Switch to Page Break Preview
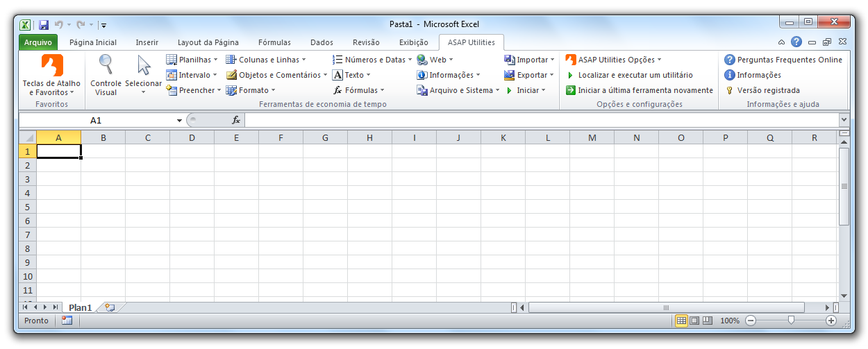 (x=708, y=321)
